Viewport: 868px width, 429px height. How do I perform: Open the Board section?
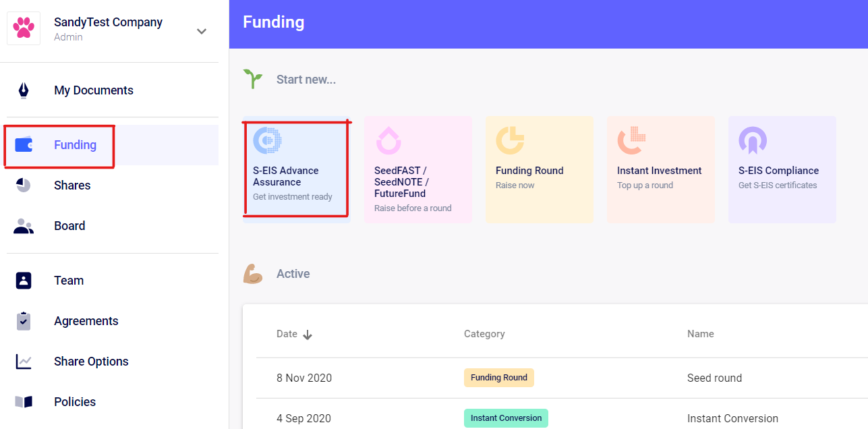(x=69, y=226)
